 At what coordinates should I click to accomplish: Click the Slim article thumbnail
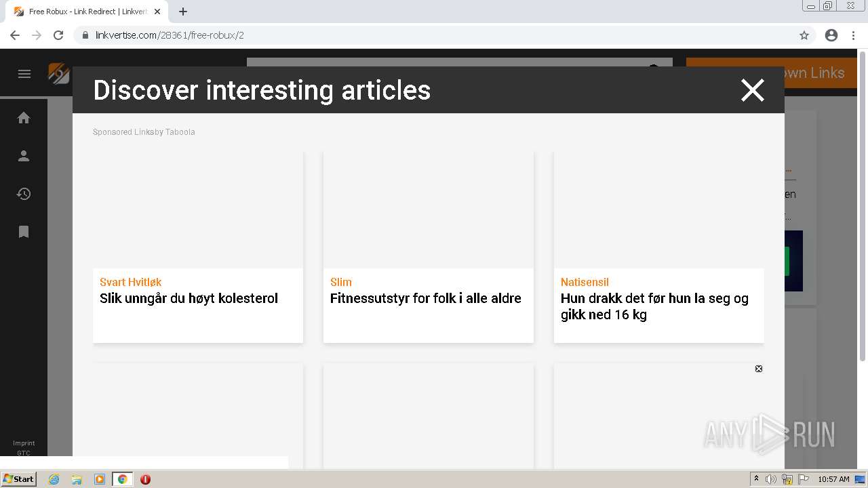pyautogui.click(x=429, y=210)
